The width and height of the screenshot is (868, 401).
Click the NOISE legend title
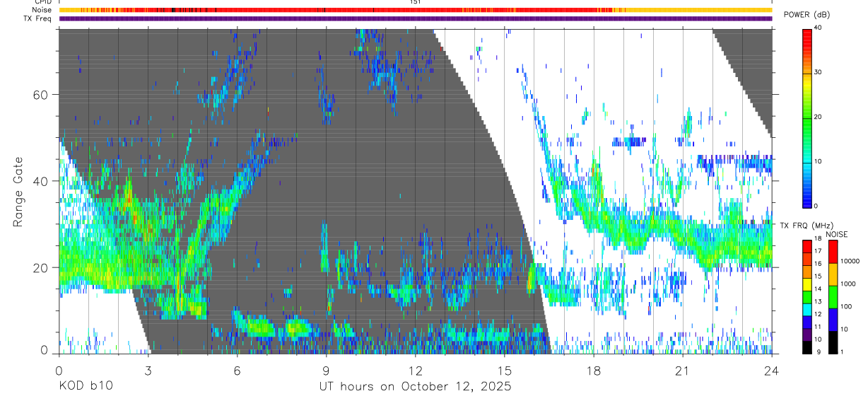pos(838,234)
